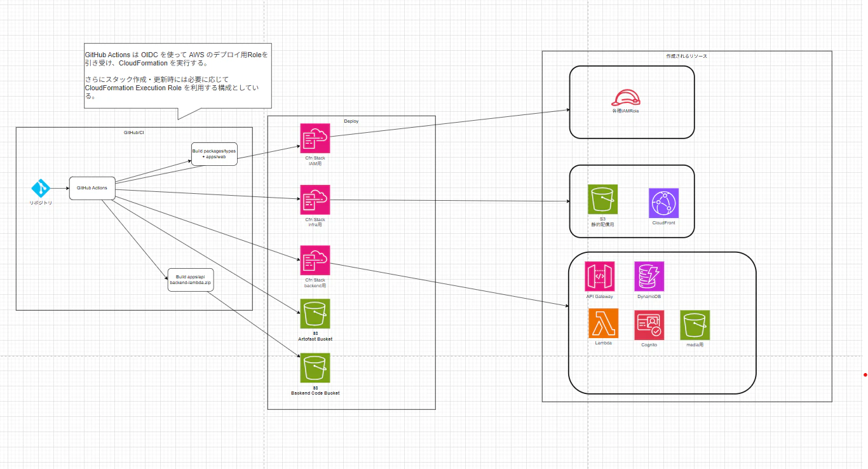Image resolution: width=868 pixels, height=469 pixels.
Task: Click the GitHub/CI container title
Action: pos(134,132)
